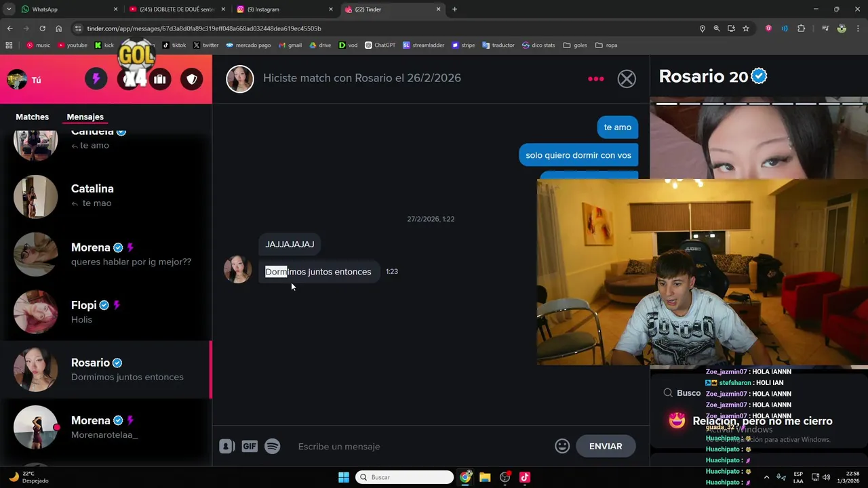Focus the 'Escribe un mensaje' input field

[420, 446]
